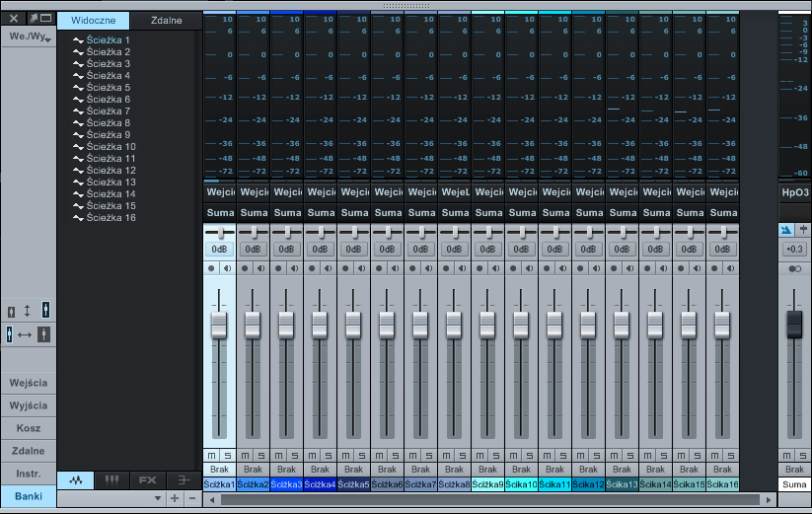This screenshot has height=514, width=812.
Task: Open automation mode Brak on Ścieżka 3
Action: (x=286, y=470)
